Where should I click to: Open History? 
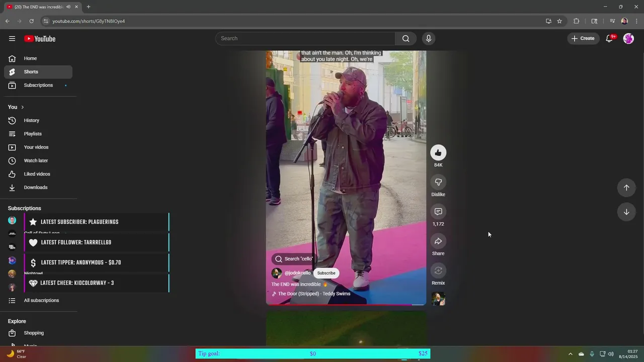click(x=38, y=121)
